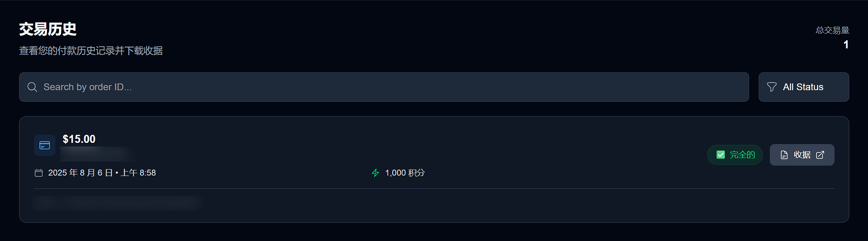Click the green checkmark status icon
The image size is (868, 241).
721,155
